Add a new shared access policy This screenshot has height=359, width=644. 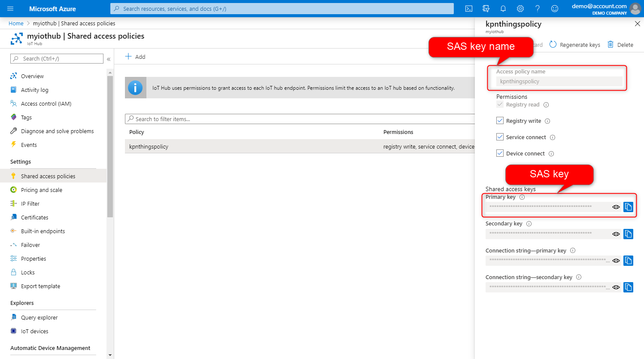coord(135,57)
